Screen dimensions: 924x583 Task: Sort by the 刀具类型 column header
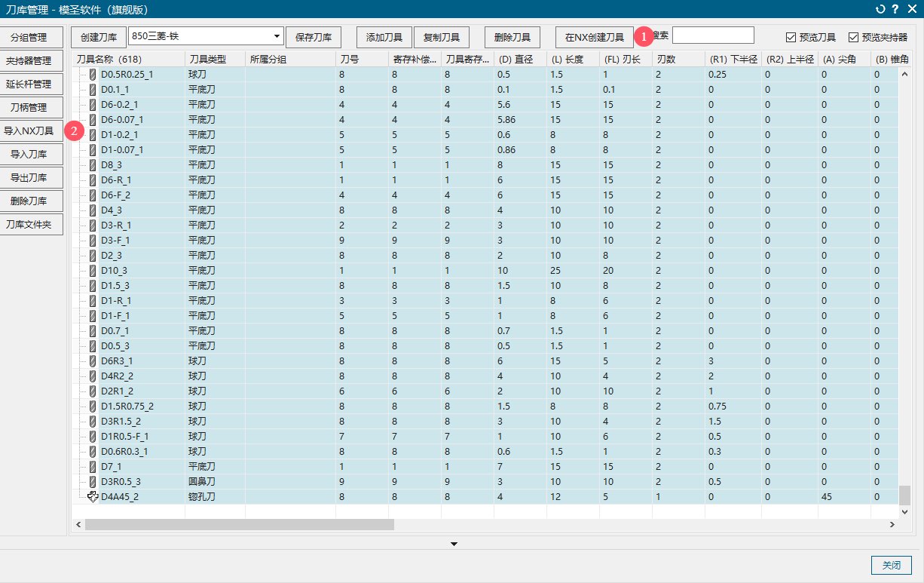(x=215, y=59)
